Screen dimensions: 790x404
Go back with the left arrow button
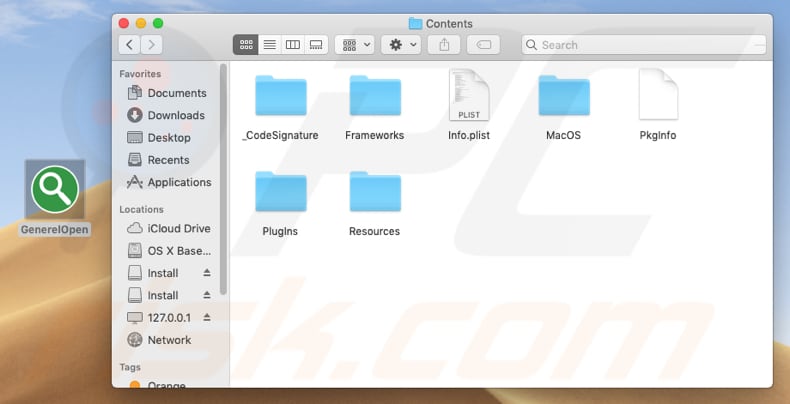(129, 45)
